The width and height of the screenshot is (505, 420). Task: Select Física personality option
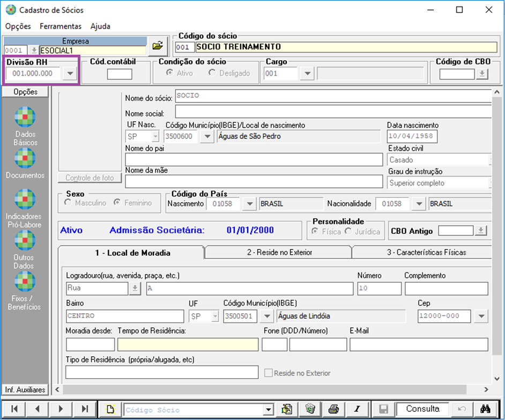click(315, 231)
